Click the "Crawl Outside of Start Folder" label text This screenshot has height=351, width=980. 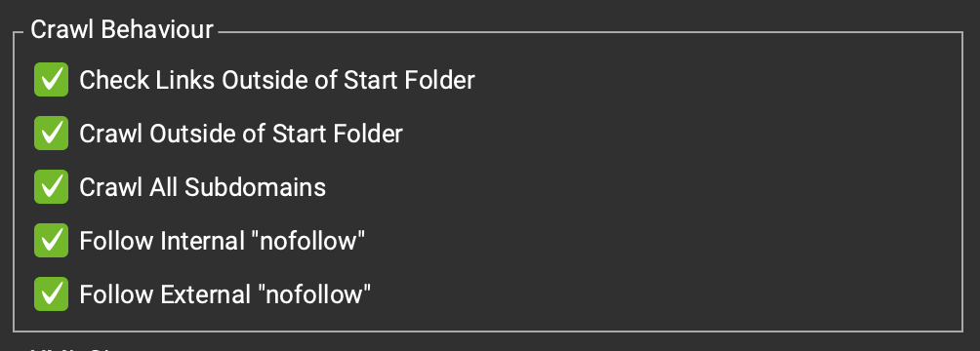click(241, 134)
